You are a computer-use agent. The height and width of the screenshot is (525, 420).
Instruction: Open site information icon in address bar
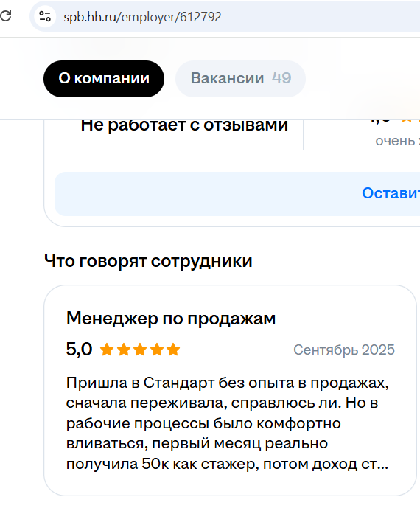coord(44,16)
